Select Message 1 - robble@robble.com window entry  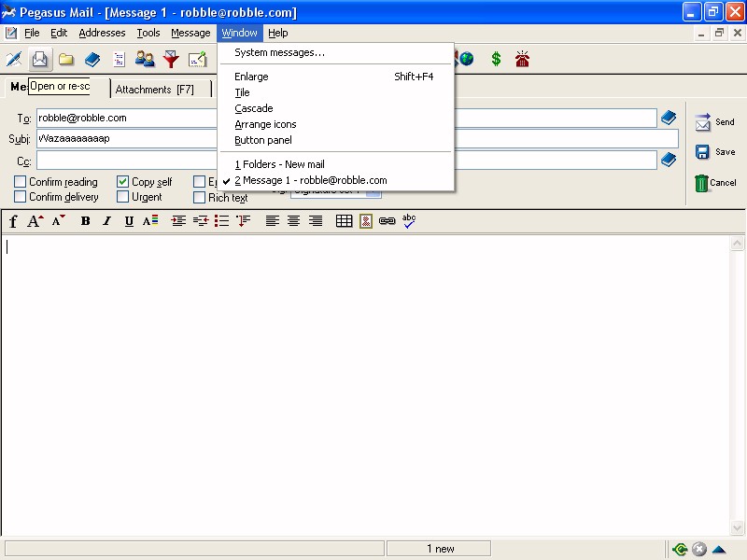(x=335, y=180)
